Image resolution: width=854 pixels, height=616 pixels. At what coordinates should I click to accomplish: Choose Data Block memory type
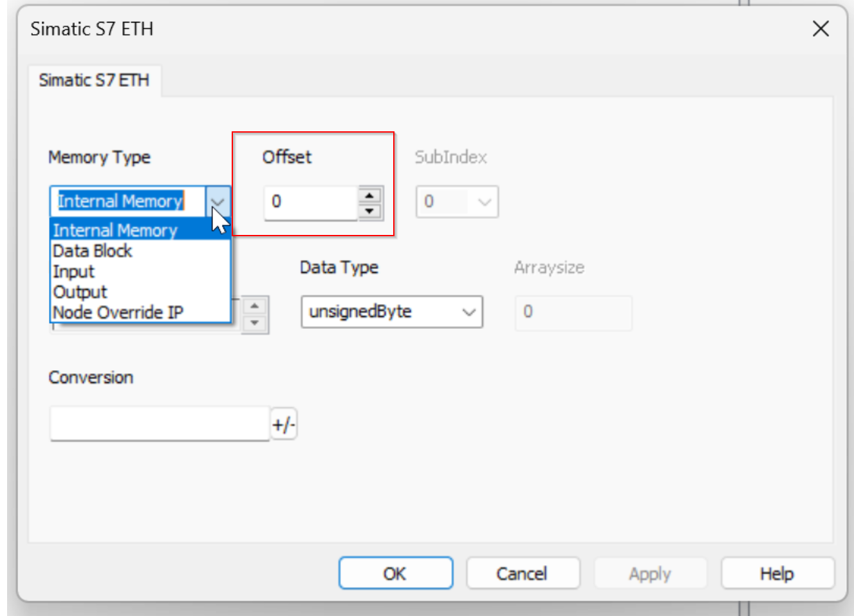140,251
